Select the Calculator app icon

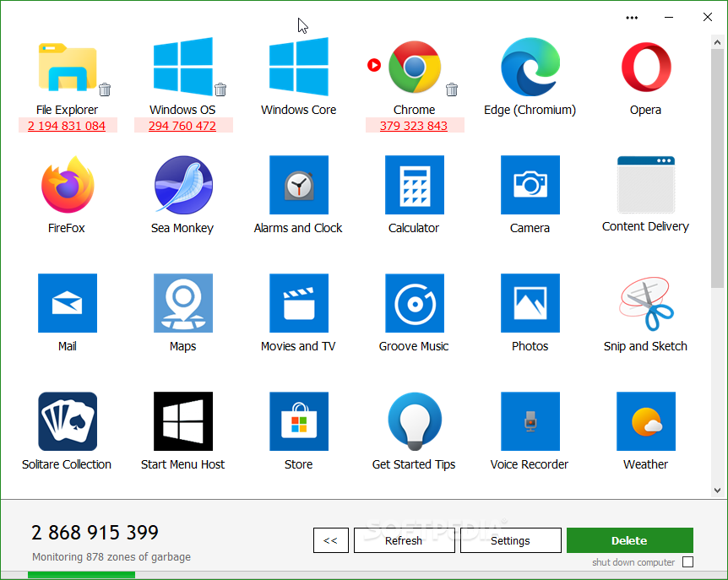(415, 185)
